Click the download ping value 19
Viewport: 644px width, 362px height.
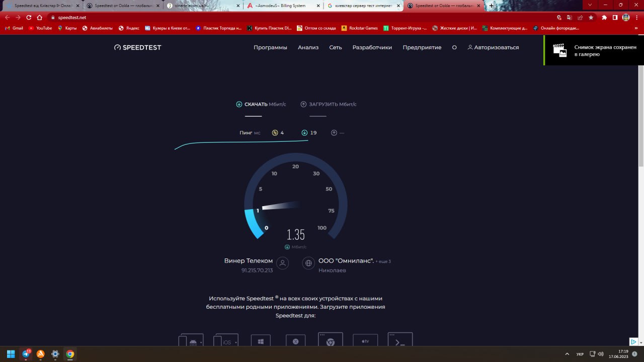pyautogui.click(x=313, y=133)
